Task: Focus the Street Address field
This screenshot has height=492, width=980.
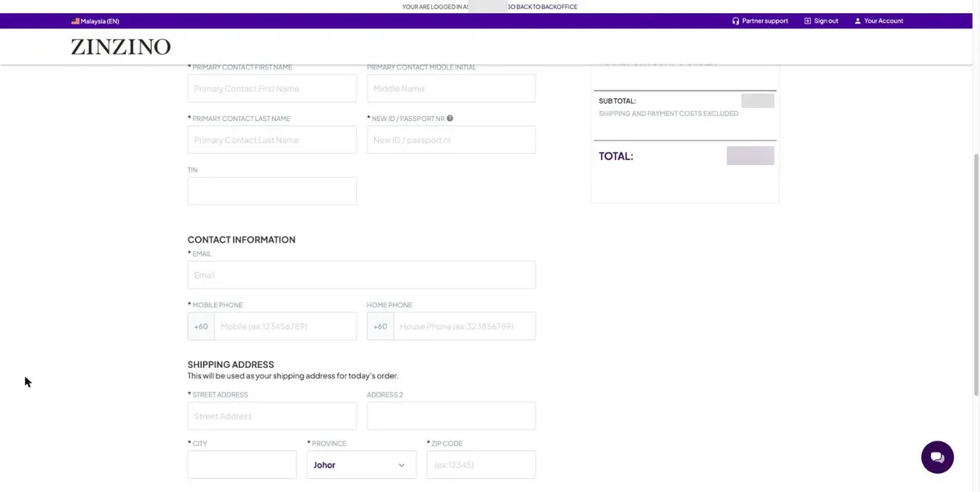Action: point(272,416)
